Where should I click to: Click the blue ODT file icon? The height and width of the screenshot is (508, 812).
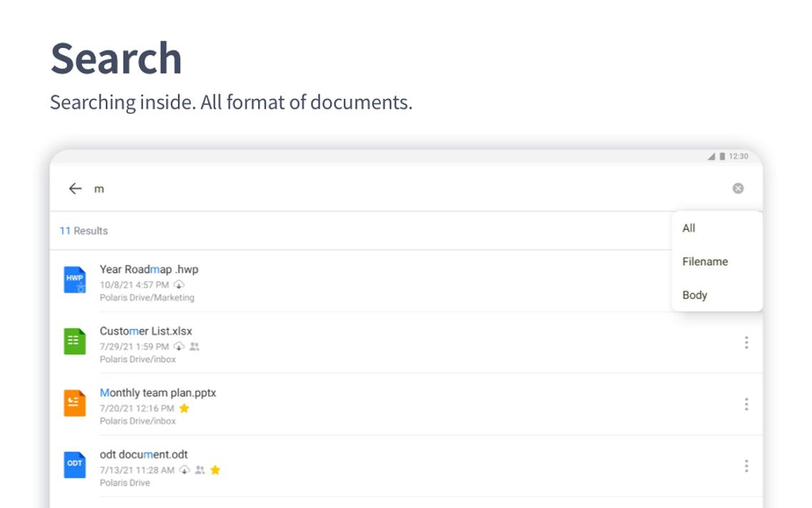click(74, 465)
